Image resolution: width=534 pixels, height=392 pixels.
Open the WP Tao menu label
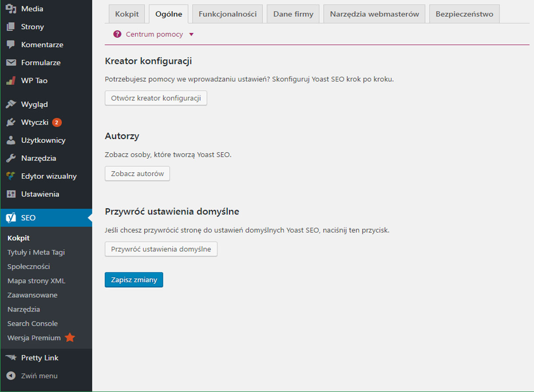click(34, 81)
